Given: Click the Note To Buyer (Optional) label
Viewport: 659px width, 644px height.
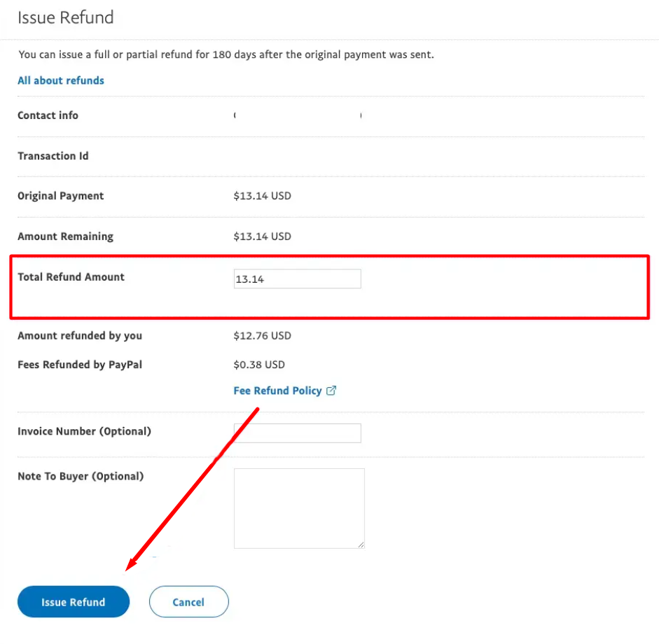Looking at the screenshot, I should point(81,477).
